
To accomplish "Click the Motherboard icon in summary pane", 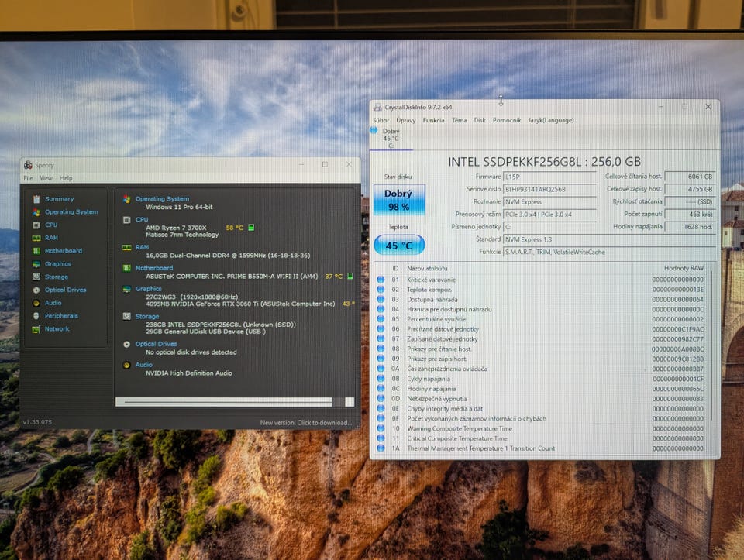I will [126, 269].
